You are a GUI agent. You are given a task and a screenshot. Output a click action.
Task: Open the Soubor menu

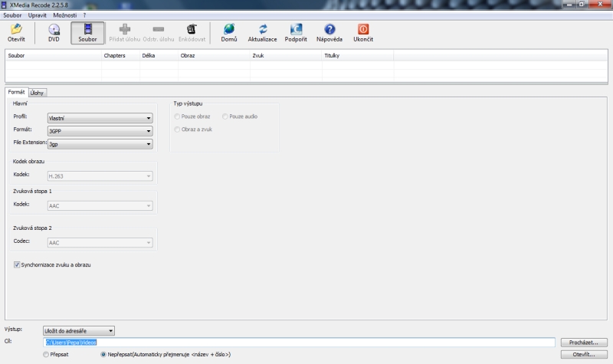click(x=12, y=15)
